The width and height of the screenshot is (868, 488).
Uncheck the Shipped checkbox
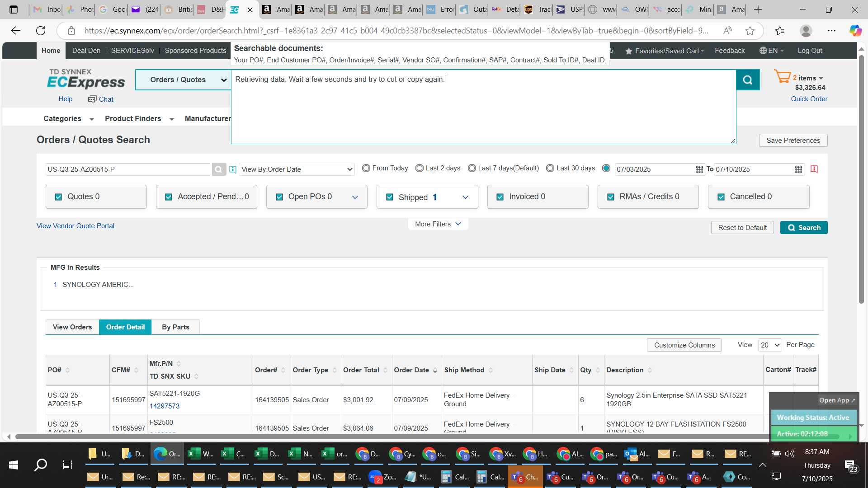[390, 197]
